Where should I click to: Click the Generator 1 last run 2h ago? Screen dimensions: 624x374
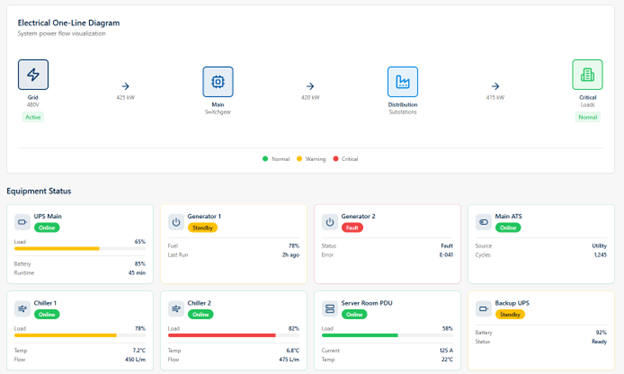pyautogui.click(x=291, y=255)
